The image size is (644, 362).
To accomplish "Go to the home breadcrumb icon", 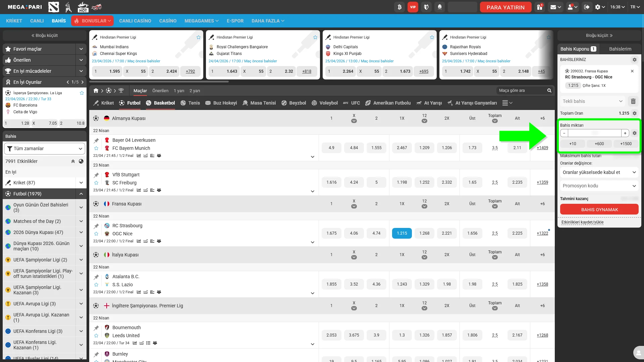I will tap(96, 90).
